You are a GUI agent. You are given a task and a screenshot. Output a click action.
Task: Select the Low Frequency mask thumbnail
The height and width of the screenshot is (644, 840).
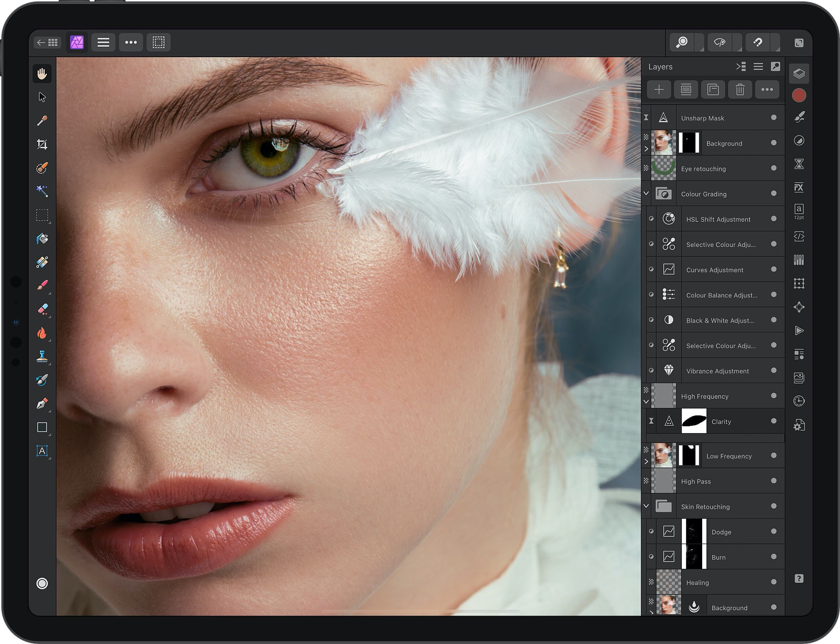(x=689, y=456)
